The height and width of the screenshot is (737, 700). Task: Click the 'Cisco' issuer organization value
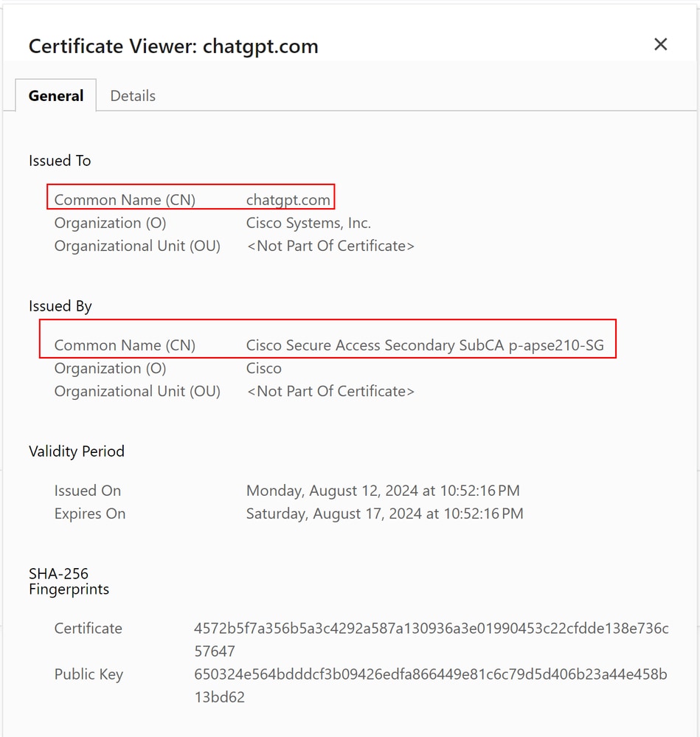264,368
